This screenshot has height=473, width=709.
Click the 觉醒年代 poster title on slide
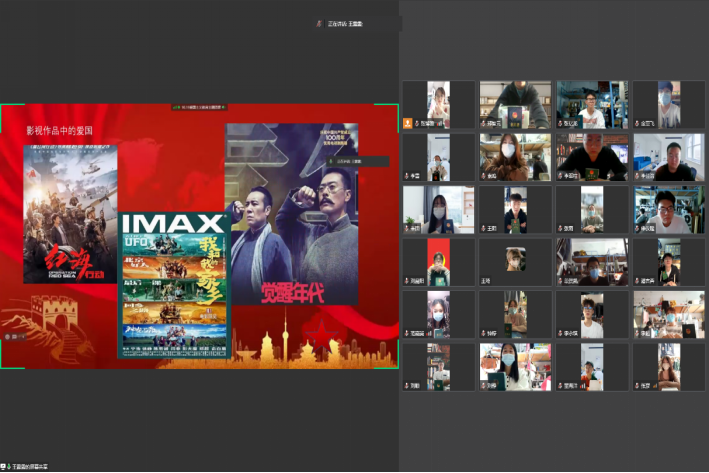[x=293, y=293]
